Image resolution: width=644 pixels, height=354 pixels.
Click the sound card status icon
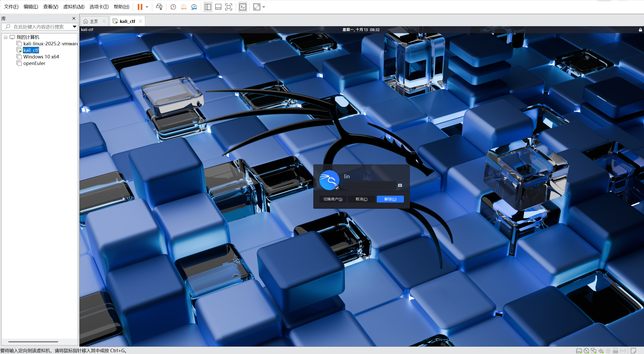(x=601, y=351)
